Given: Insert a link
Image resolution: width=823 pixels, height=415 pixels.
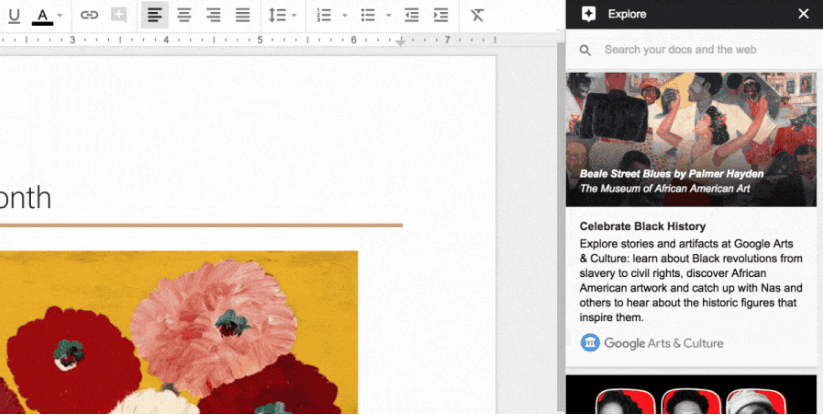Looking at the screenshot, I should (x=89, y=15).
